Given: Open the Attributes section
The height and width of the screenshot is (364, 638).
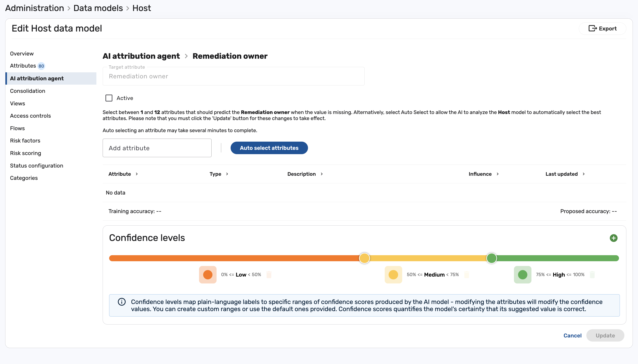Looking at the screenshot, I should [x=23, y=66].
